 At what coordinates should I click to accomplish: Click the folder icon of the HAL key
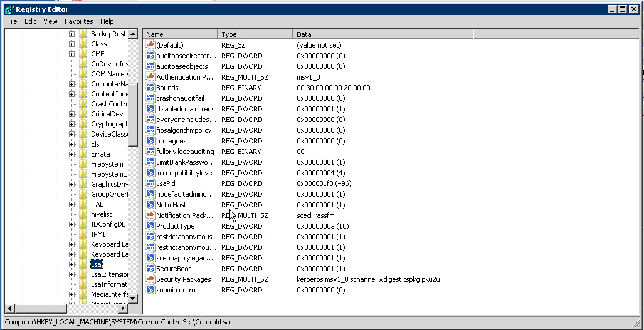(x=83, y=204)
